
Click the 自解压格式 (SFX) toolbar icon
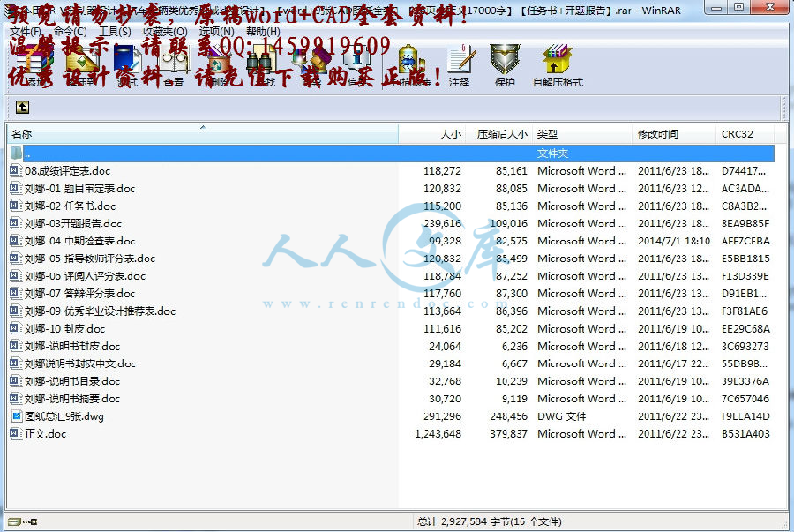click(x=558, y=66)
